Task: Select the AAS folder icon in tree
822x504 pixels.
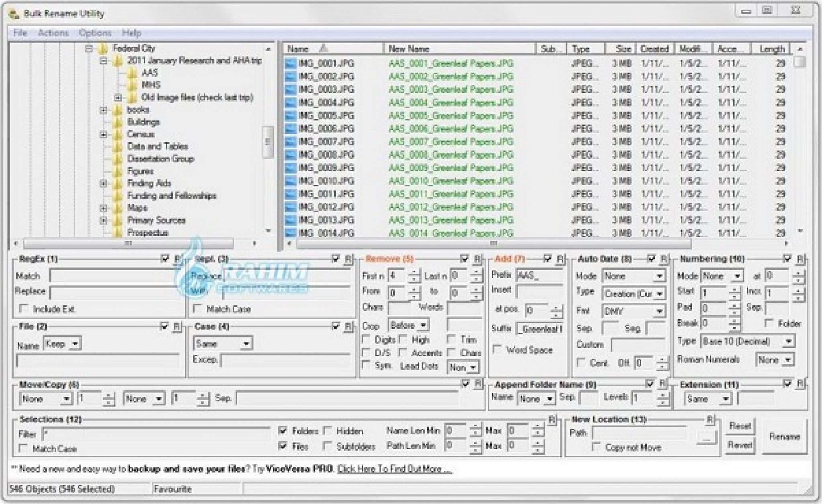Action: tap(132, 73)
